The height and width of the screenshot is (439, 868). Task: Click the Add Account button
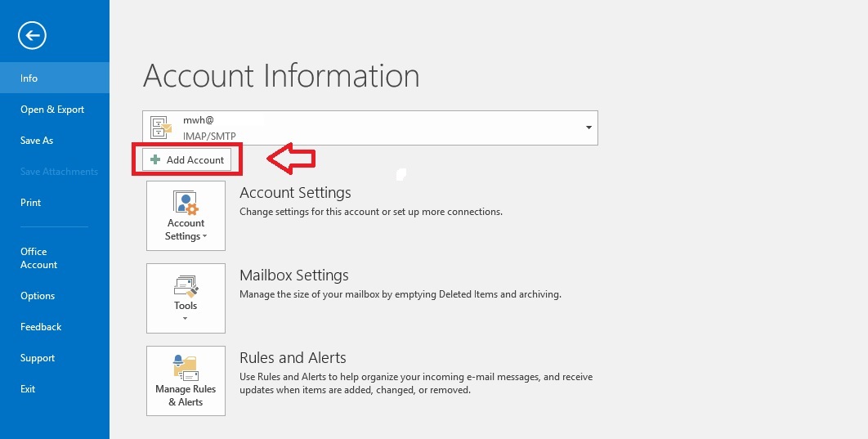tap(186, 160)
